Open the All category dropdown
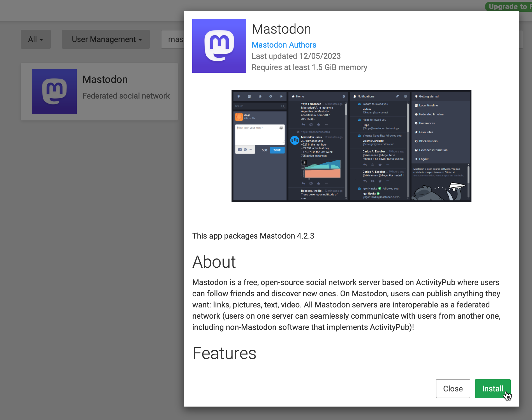 (36, 39)
